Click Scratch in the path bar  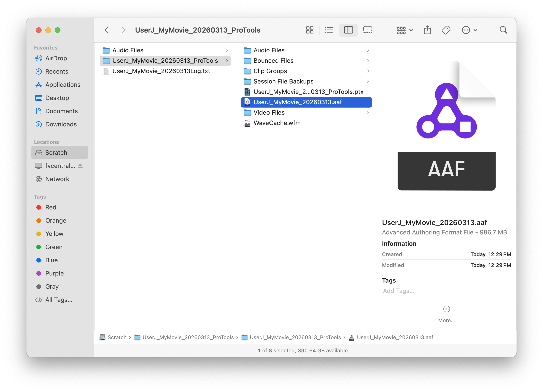(x=117, y=337)
